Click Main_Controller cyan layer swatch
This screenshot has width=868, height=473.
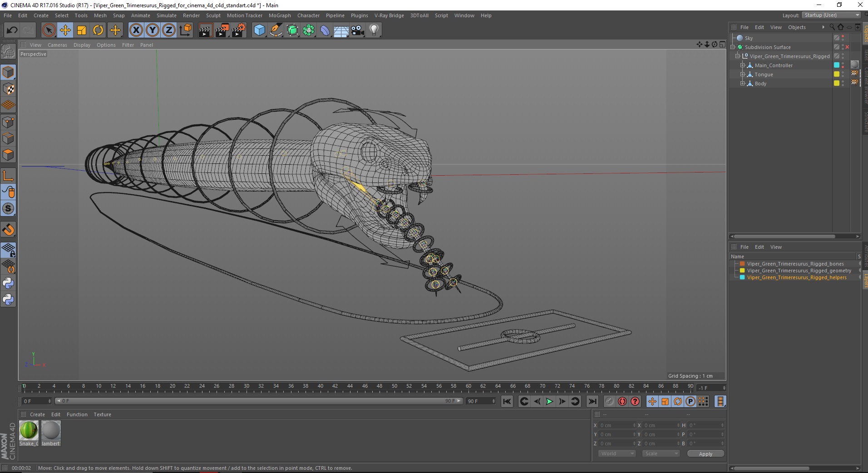pos(837,65)
